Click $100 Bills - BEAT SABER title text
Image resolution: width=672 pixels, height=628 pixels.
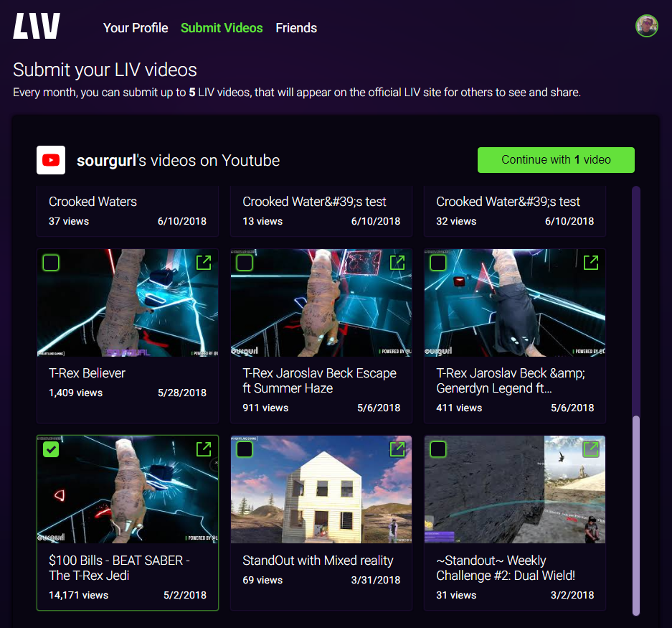[x=119, y=568]
